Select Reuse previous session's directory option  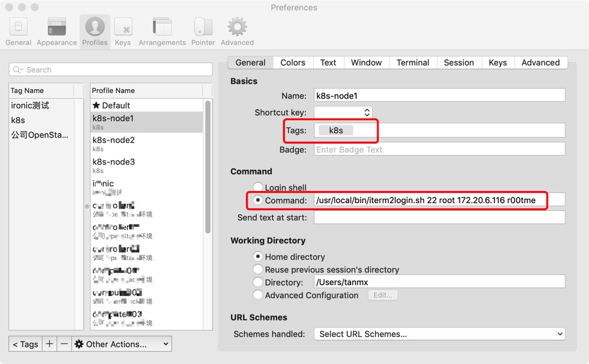(x=258, y=270)
